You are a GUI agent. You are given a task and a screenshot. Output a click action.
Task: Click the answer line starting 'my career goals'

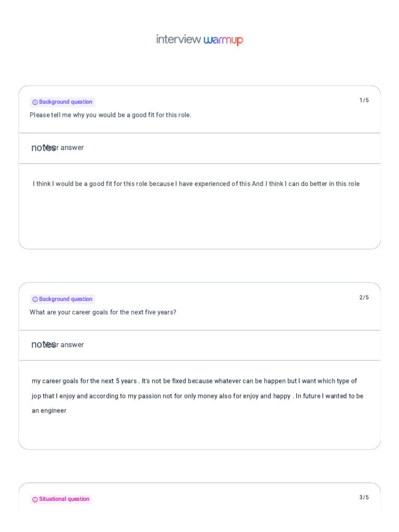coord(194,381)
